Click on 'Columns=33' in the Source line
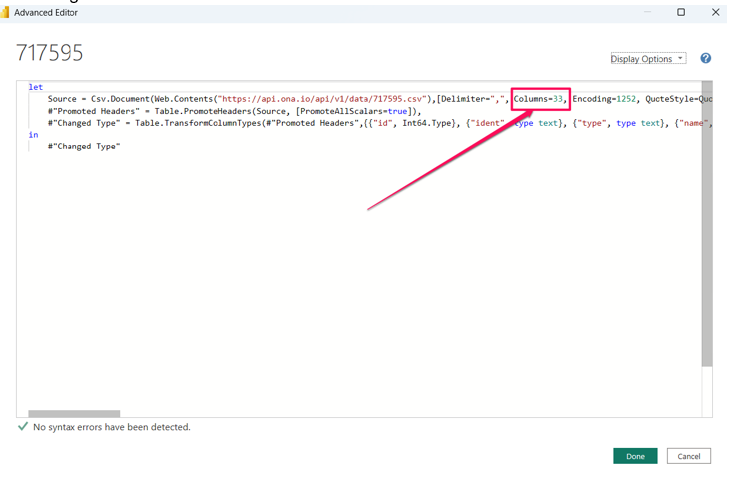The width and height of the screenshot is (734, 478). (538, 99)
